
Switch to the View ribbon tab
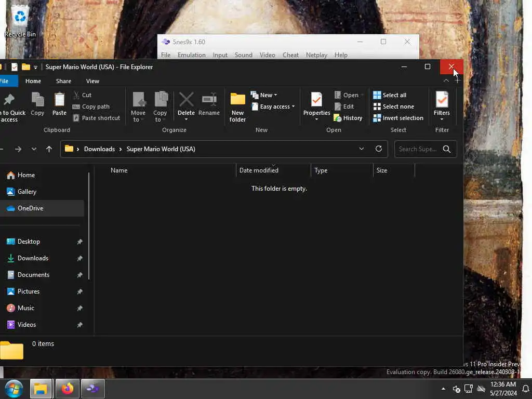pos(92,81)
